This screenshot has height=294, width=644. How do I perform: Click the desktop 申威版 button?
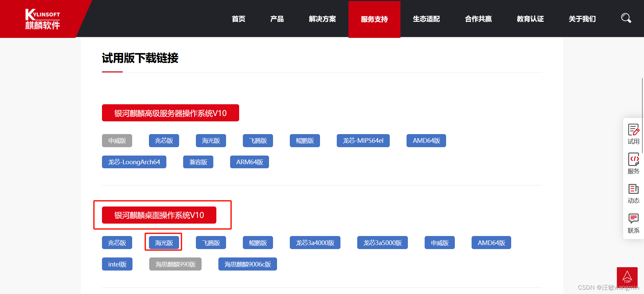[x=440, y=243]
